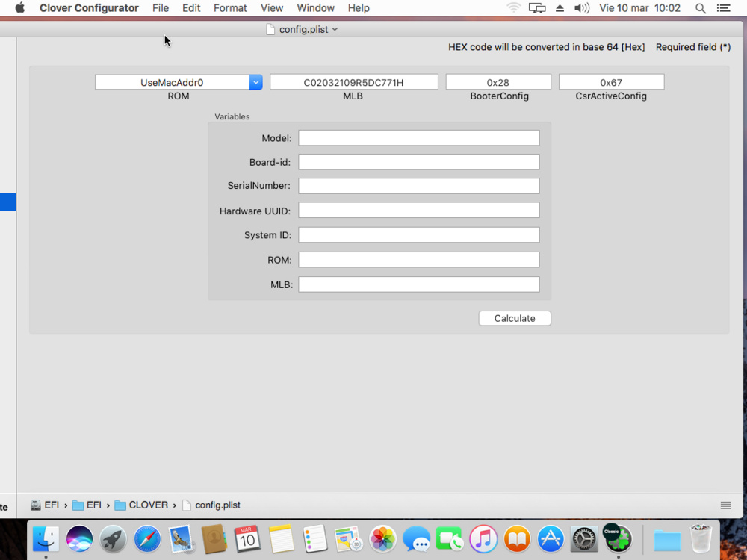Screen dimensions: 747x560
Task: Open config.plist title dropdown chevron
Action: (335, 30)
